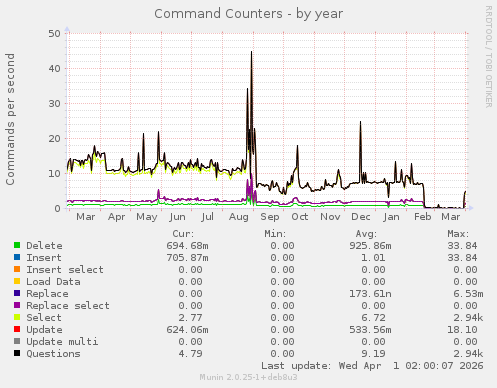Click Update current value 624.06m
Viewport: 497px width, 388px height.
(x=187, y=330)
